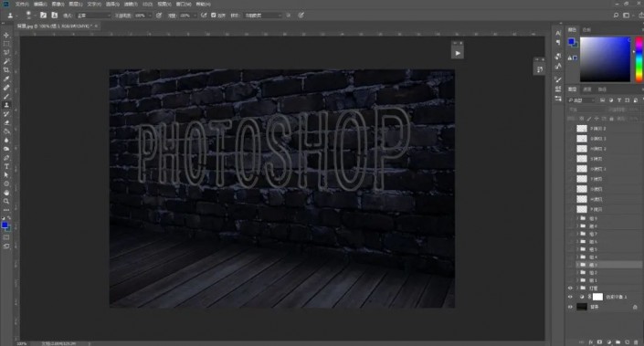This screenshot has height=346, width=644.
Task: Open the Character panel icon
Action: click(x=558, y=33)
